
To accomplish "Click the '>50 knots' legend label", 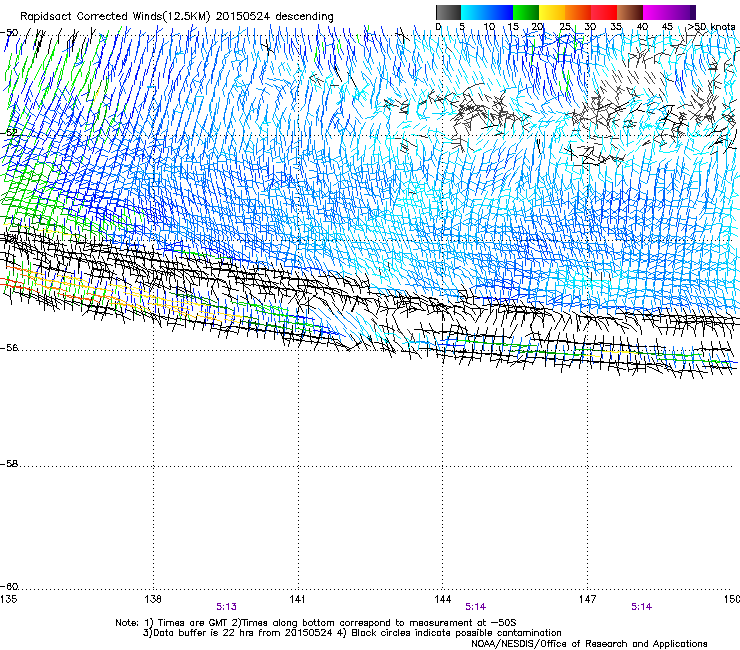I will [x=711, y=26].
